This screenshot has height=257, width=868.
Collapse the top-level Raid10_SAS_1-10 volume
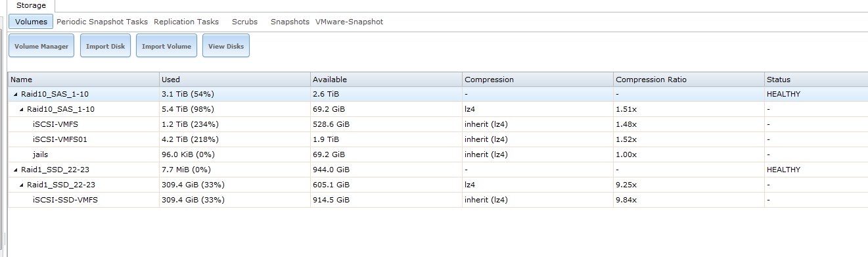(x=15, y=95)
